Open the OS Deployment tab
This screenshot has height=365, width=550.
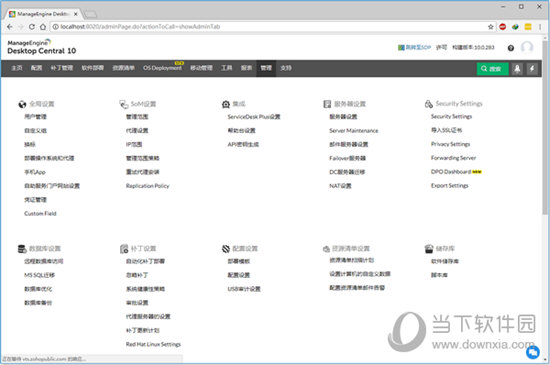coord(162,68)
